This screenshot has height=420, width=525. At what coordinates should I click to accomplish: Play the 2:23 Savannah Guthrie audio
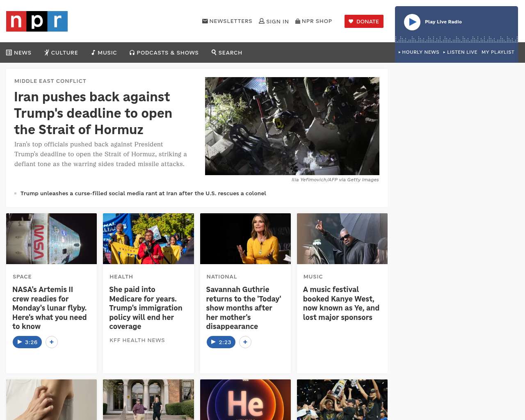(x=221, y=342)
